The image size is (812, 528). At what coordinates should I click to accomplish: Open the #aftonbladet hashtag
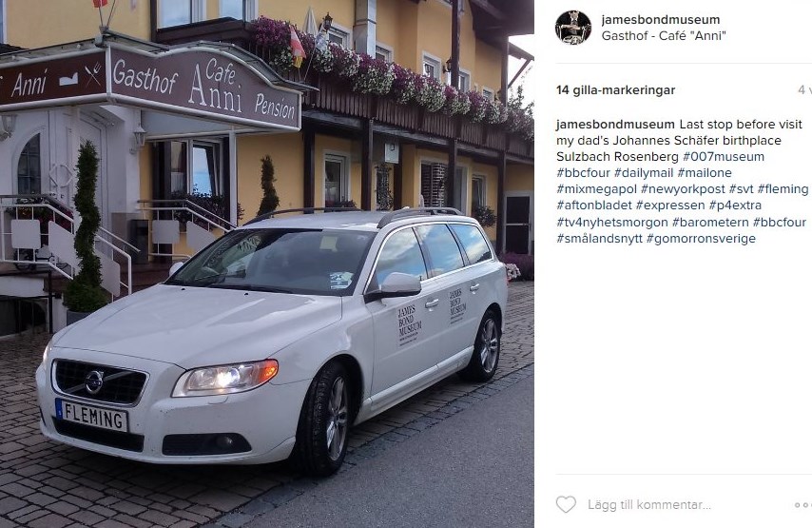pyautogui.click(x=594, y=205)
